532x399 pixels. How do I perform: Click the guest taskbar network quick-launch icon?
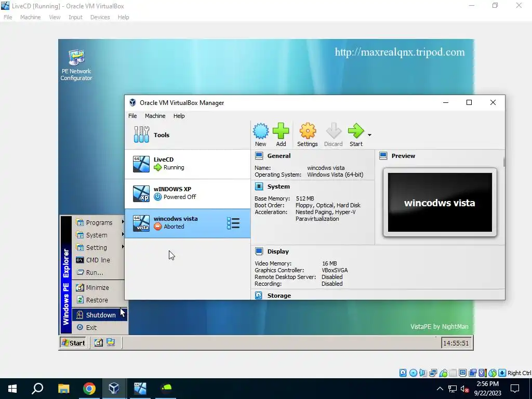(x=111, y=343)
